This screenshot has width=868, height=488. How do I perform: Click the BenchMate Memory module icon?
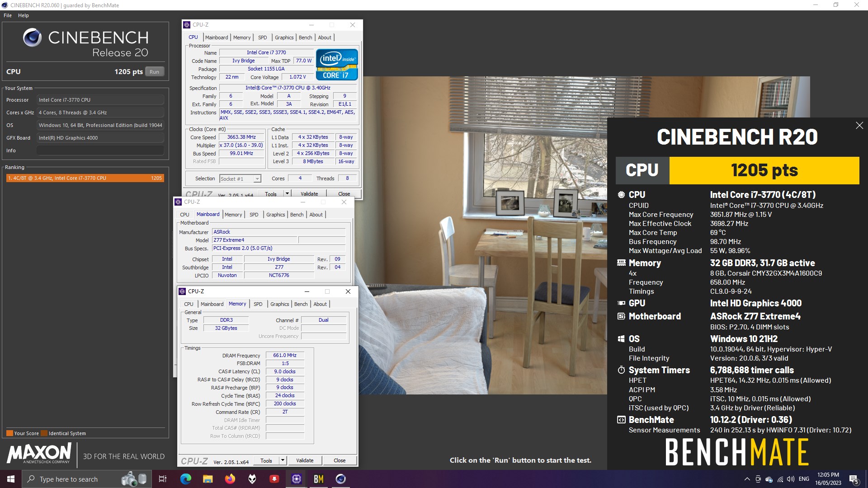click(x=621, y=263)
